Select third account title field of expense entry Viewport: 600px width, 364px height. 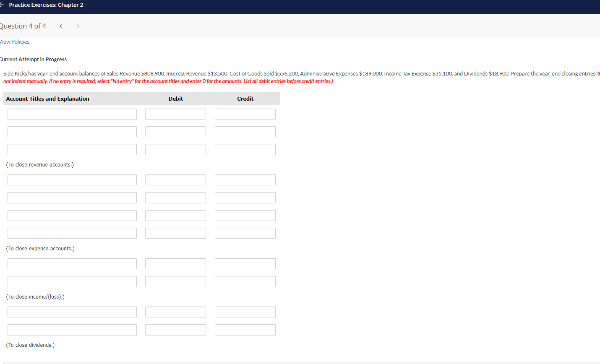(72, 216)
